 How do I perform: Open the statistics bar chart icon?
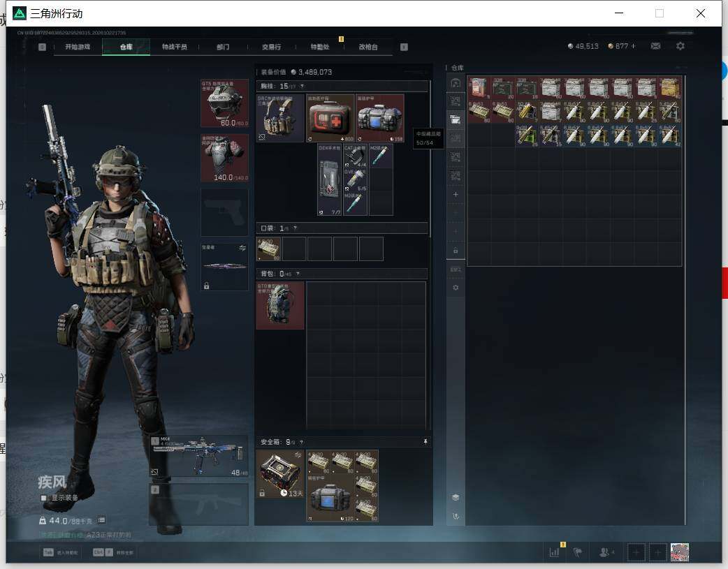point(554,552)
